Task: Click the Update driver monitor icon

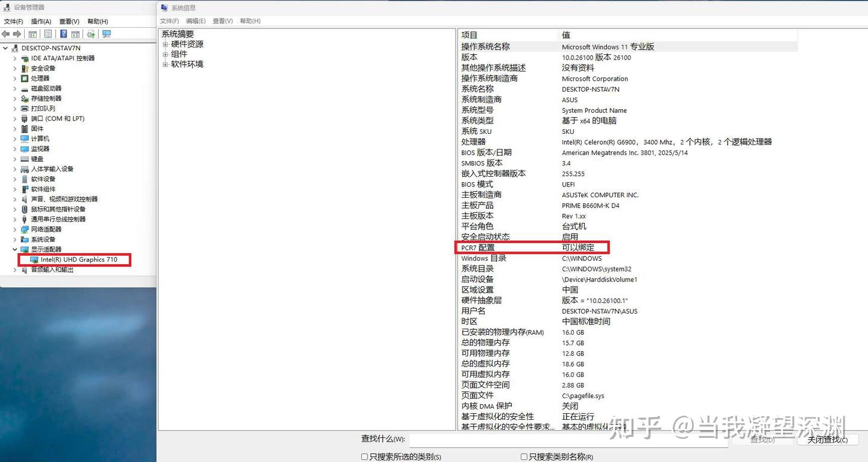Action: click(x=106, y=34)
